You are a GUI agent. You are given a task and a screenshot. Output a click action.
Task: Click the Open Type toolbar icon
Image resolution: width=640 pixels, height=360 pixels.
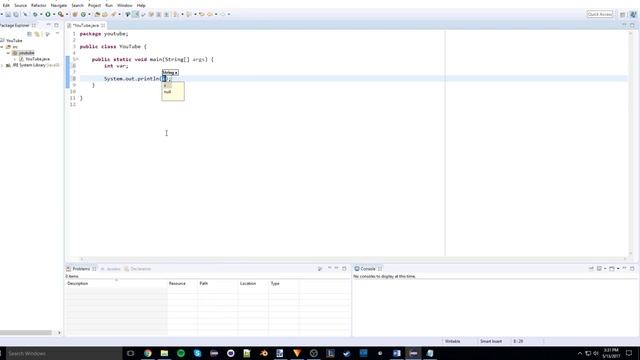coord(97,14)
